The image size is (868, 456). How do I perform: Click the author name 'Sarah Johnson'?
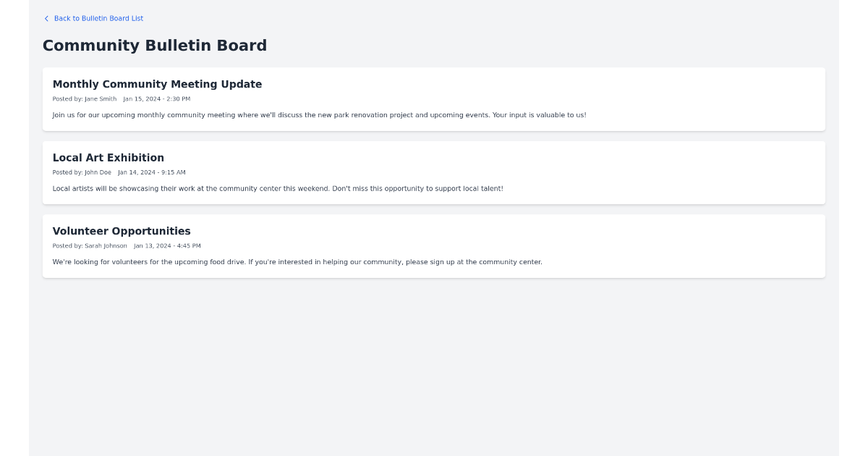click(x=106, y=245)
